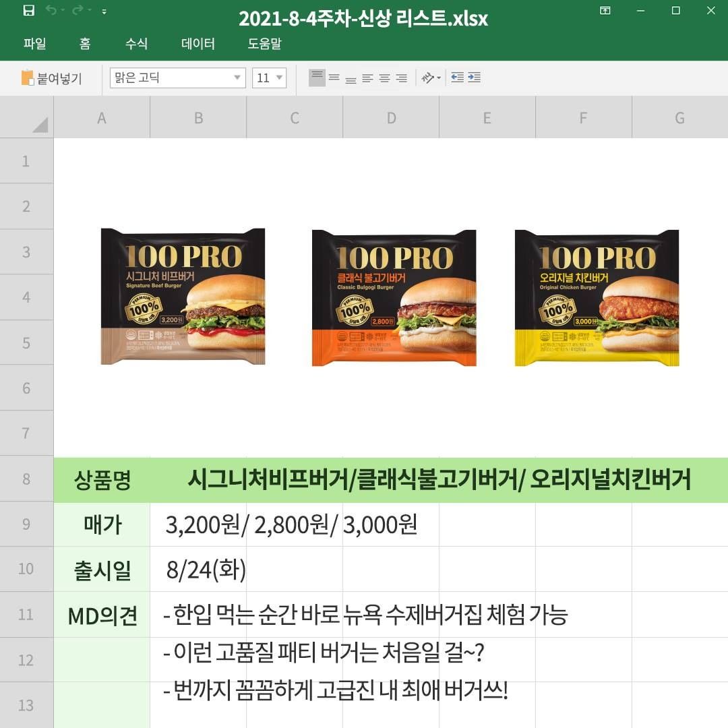Click the Redo arrow
The height and width of the screenshot is (728, 728).
(77, 10)
